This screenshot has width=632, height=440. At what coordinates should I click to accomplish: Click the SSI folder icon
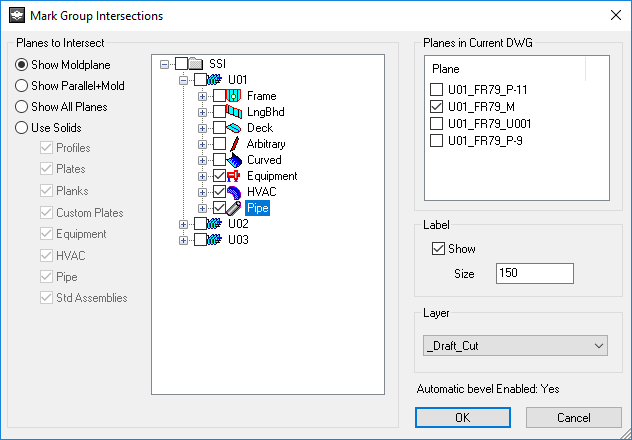tap(195, 64)
